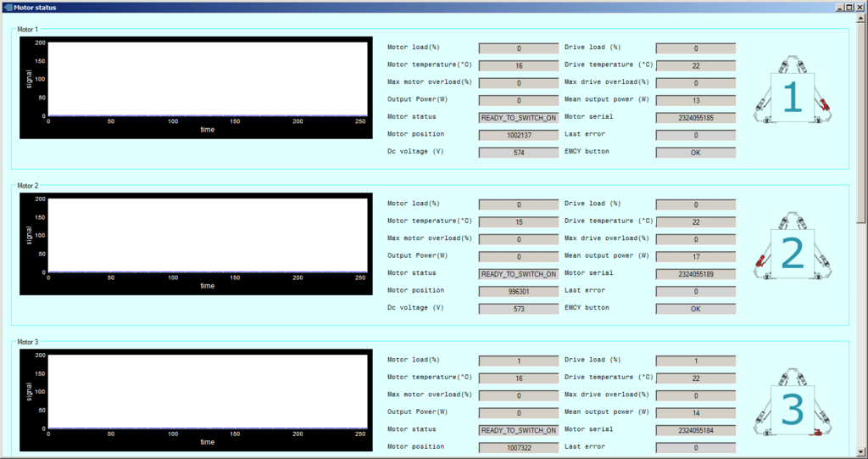Select Motor 3 position value 1007322

tap(519, 448)
